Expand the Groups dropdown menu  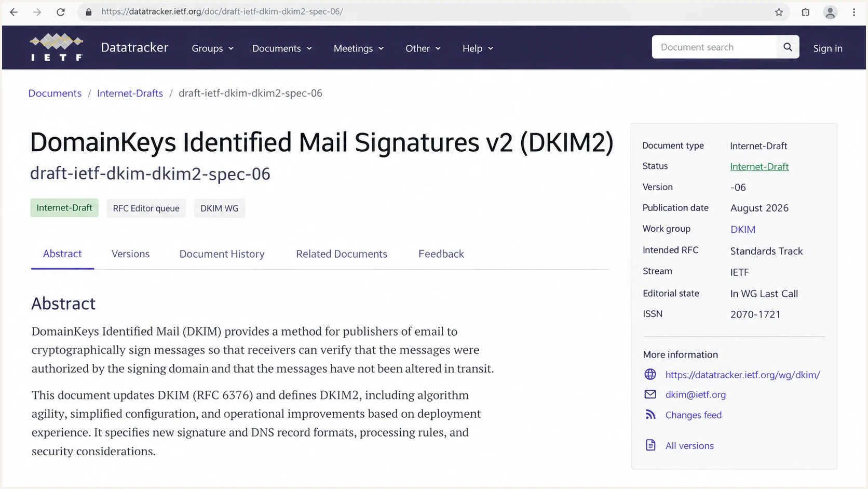click(x=213, y=48)
